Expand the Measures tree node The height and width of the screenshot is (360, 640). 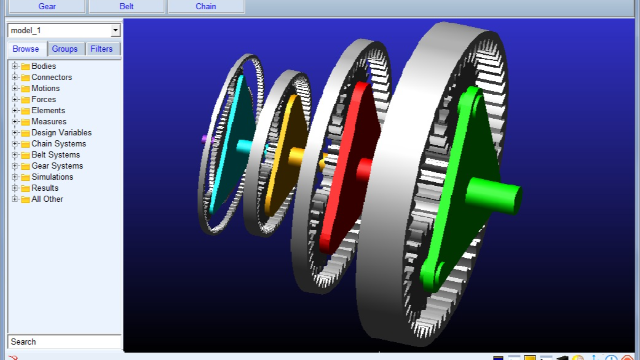(15, 121)
